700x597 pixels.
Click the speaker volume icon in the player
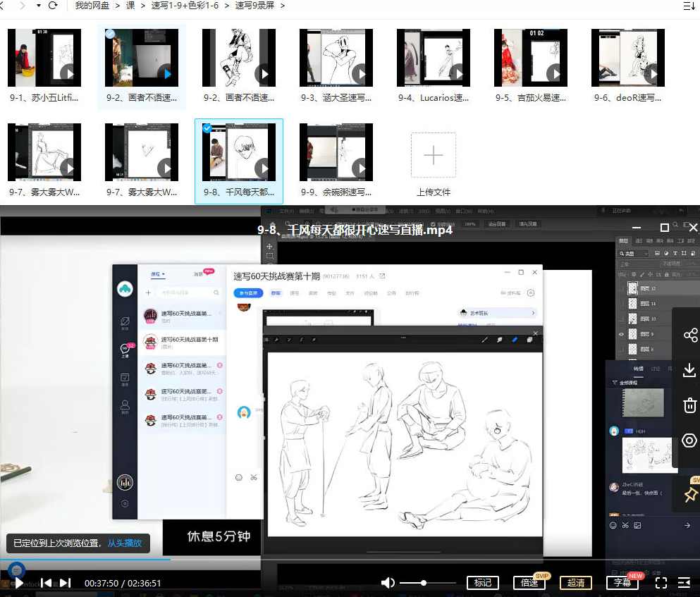coord(388,583)
